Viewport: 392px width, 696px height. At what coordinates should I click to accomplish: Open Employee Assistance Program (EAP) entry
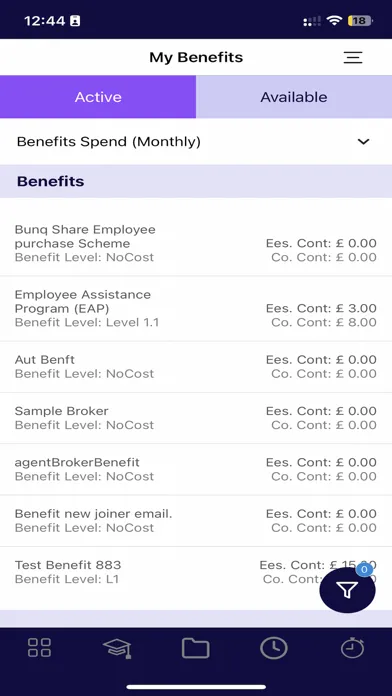click(196, 308)
